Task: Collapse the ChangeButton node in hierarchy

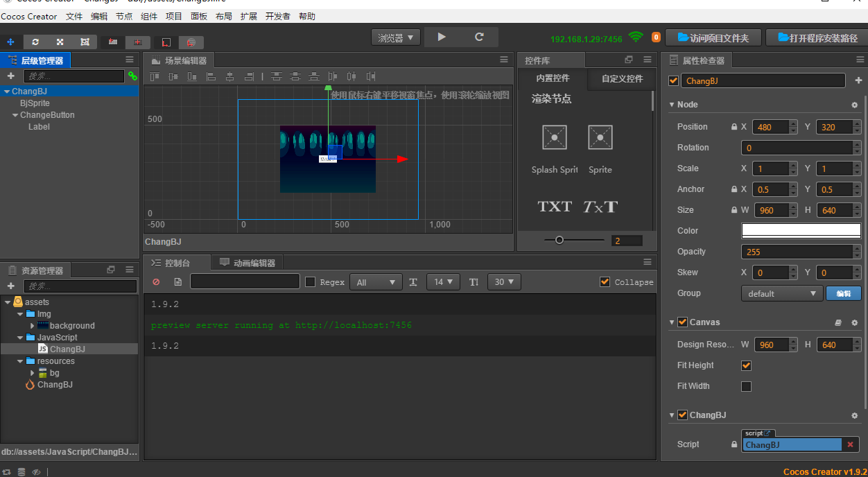Action: (15, 115)
